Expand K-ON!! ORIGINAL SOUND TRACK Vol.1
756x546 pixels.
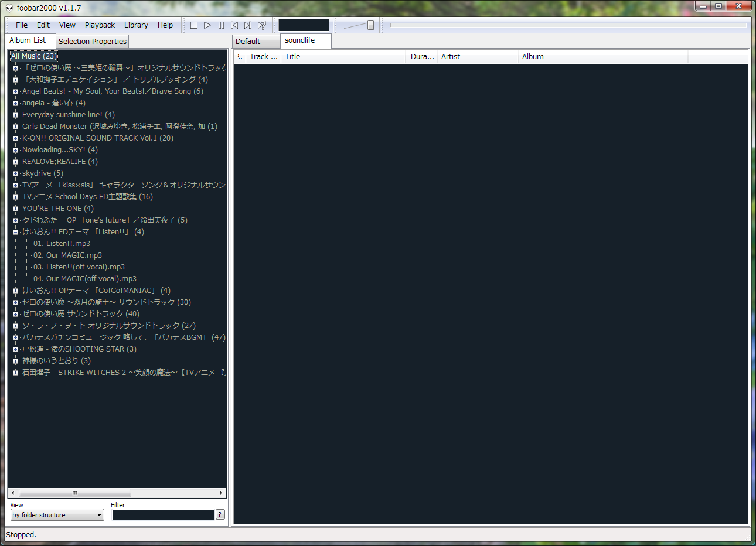pos(15,138)
